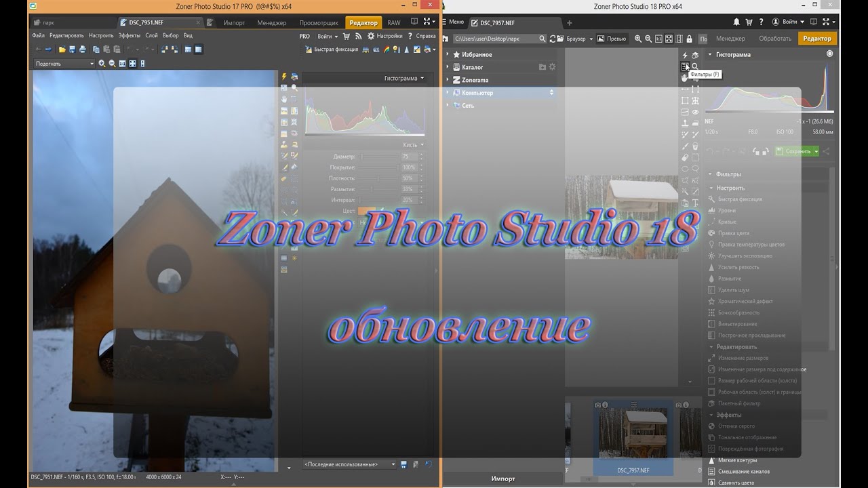
Task: Click the Настройки gear in Zoner 17
Action: 385,36
